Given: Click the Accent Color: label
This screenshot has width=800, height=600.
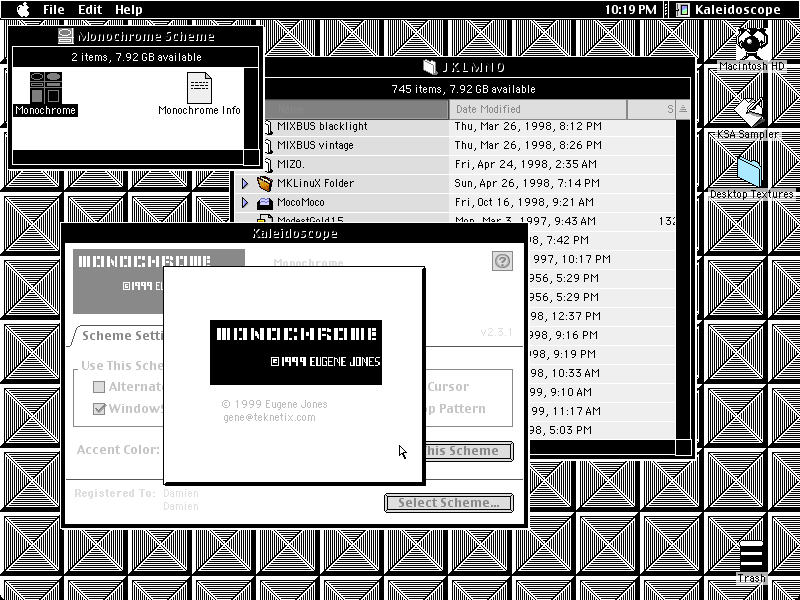Looking at the screenshot, I should click(x=118, y=449).
